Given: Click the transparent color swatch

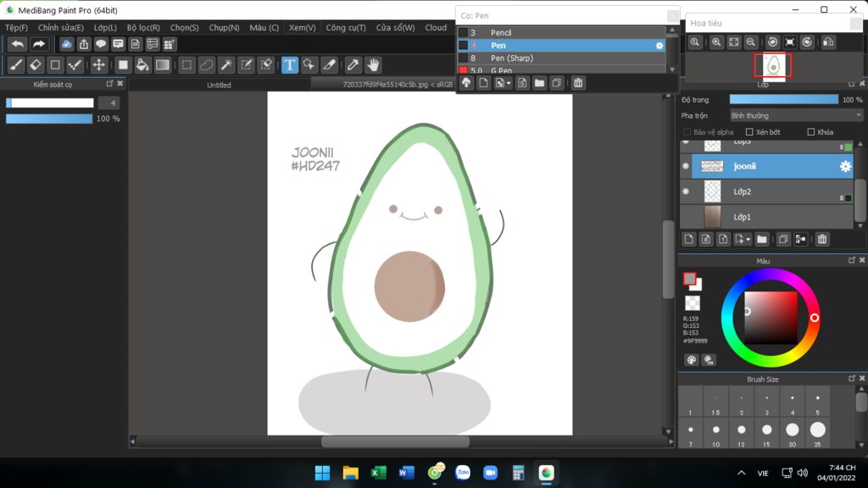Looking at the screenshot, I should [x=693, y=303].
